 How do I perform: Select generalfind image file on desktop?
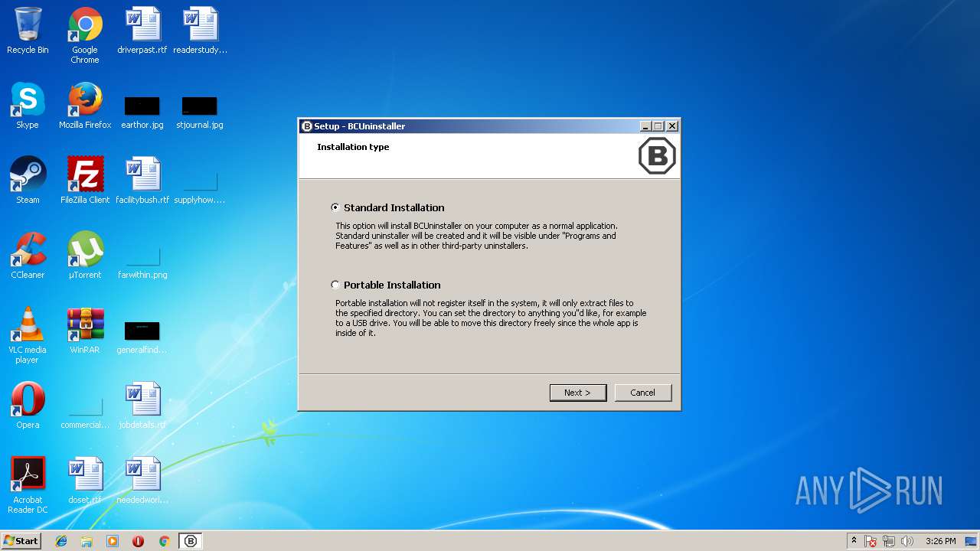(142, 337)
